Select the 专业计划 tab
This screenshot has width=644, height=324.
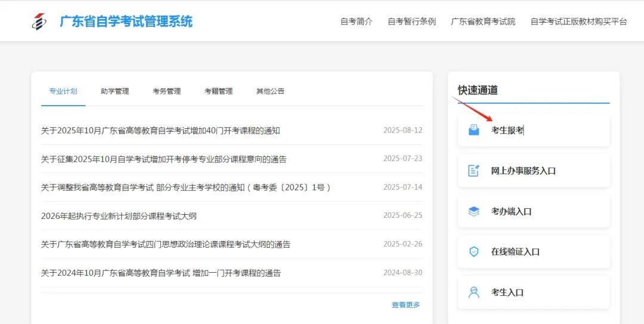click(x=63, y=91)
